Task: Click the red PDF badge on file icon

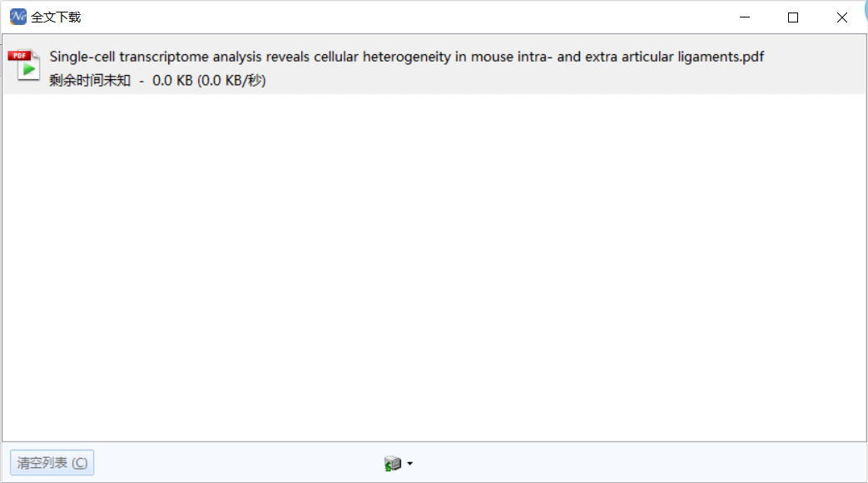Action: tap(19, 56)
